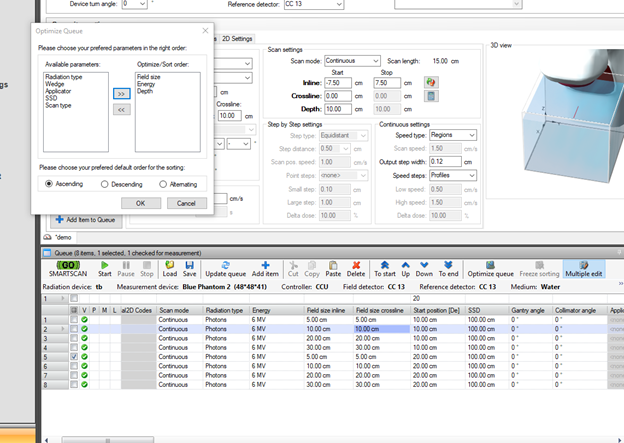Select Depth in Optimize/Sort order list
Screen dimensions: 624x443
click(x=145, y=91)
